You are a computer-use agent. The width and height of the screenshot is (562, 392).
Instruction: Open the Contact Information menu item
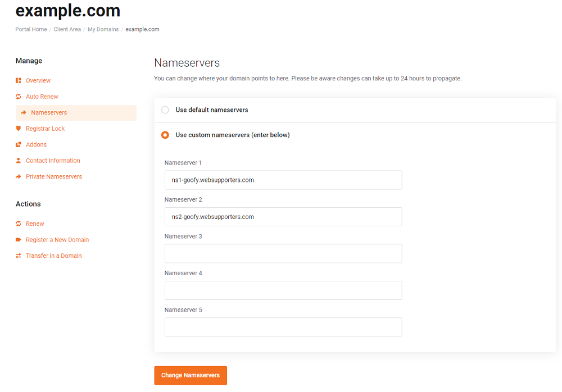pyautogui.click(x=53, y=161)
